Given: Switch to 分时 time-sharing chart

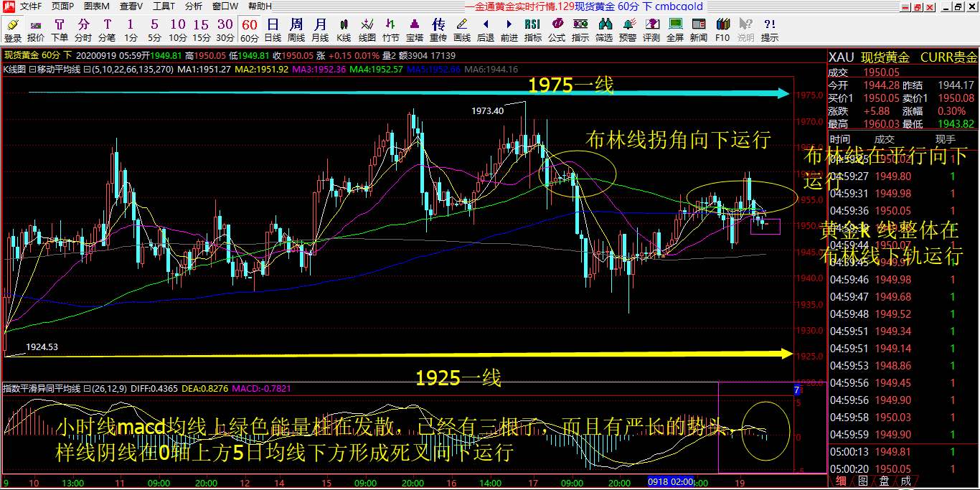Looking at the screenshot, I should [x=83, y=30].
